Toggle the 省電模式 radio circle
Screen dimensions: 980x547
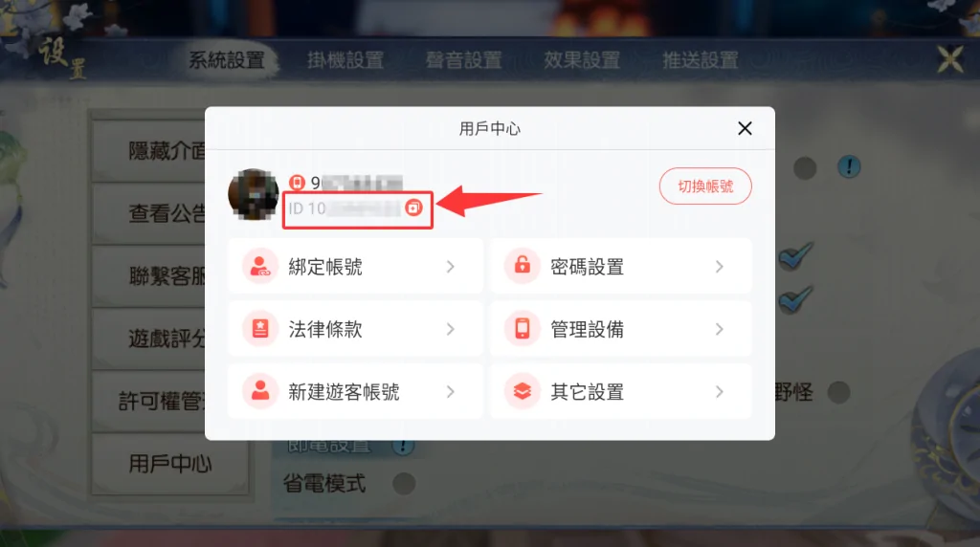tap(404, 483)
